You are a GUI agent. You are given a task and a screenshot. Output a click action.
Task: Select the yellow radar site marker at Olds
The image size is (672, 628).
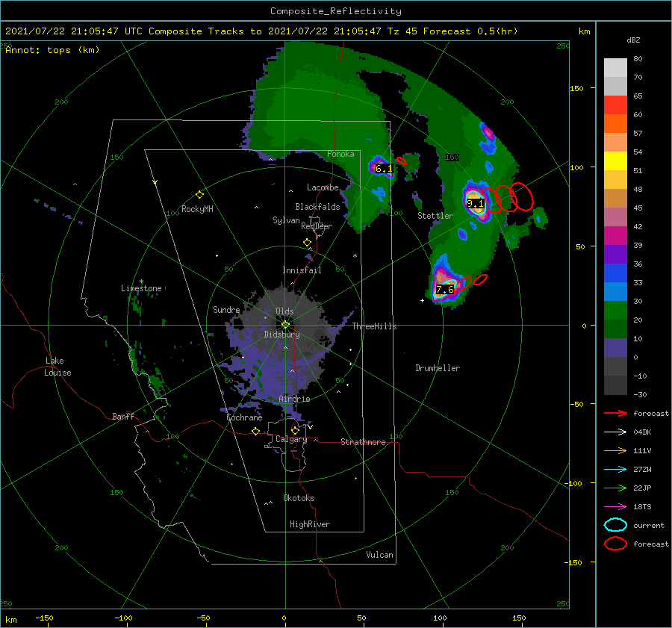tap(285, 325)
